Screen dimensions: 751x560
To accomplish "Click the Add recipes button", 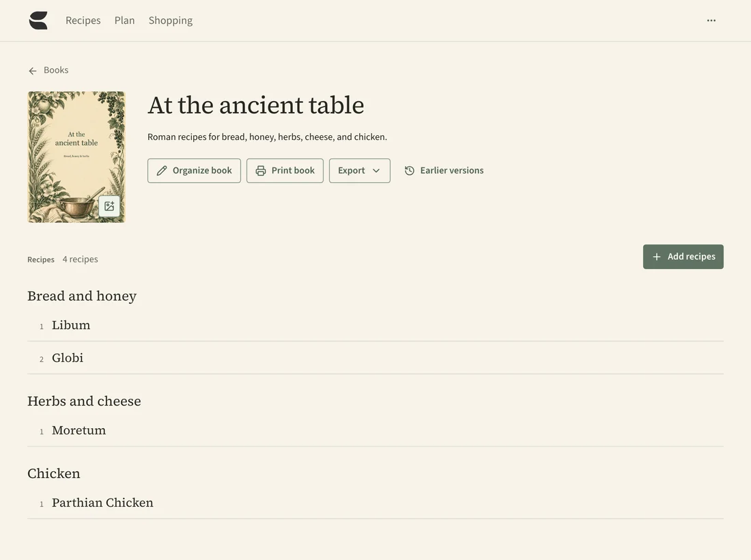I will point(683,257).
